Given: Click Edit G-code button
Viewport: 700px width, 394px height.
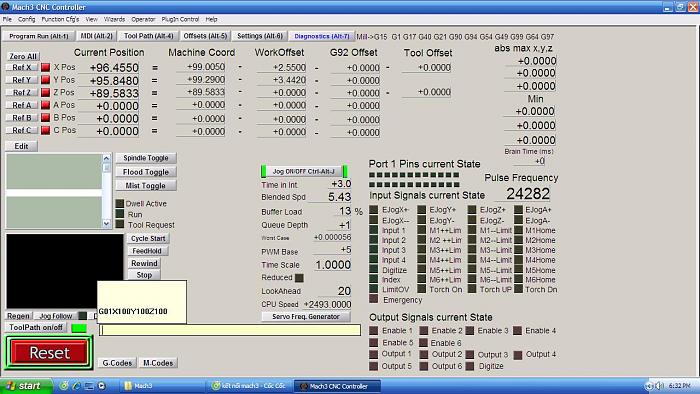Looking at the screenshot, I should coord(21,146).
